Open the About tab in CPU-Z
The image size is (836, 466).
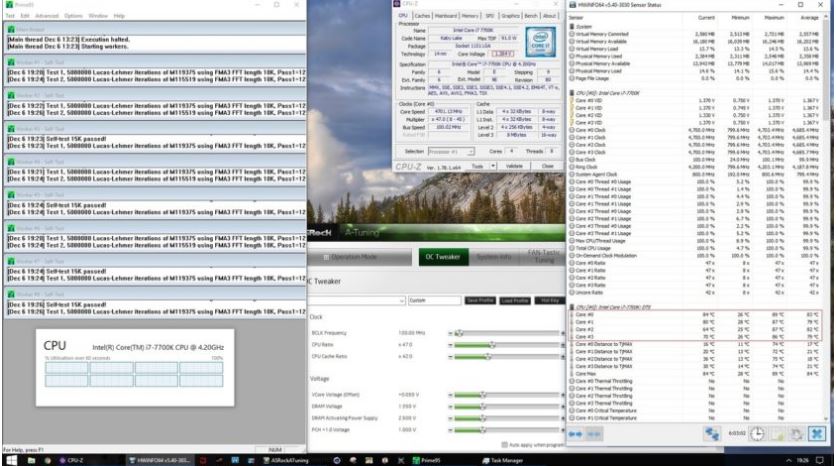[x=549, y=16]
